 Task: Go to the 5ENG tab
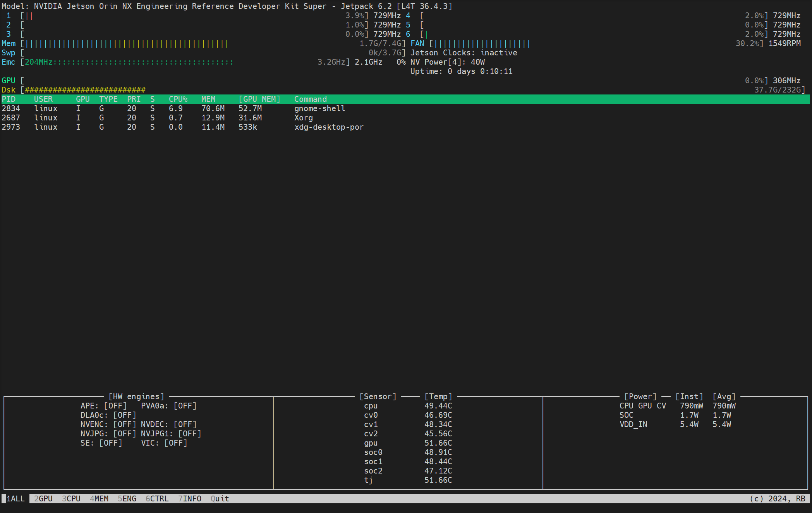[x=127, y=499]
